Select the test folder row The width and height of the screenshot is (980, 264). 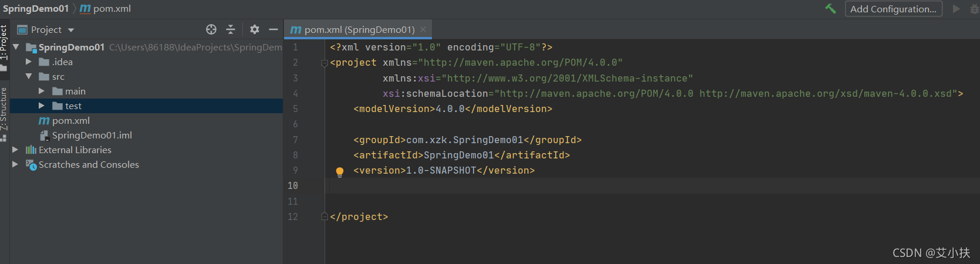[146, 106]
